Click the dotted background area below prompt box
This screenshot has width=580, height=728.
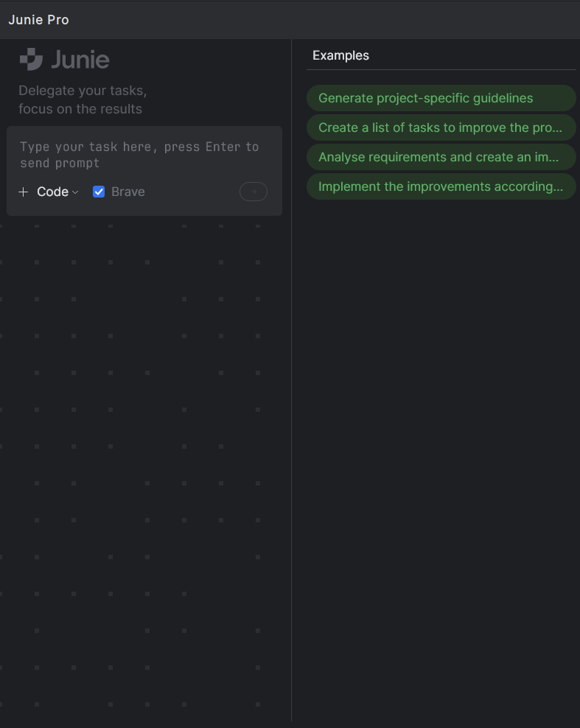pyautogui.click(x=144, y=464)
